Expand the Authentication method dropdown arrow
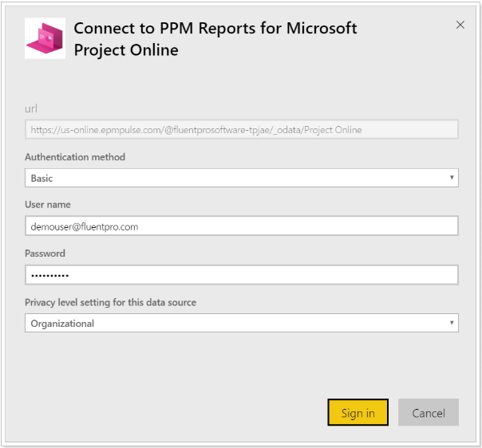This screenshot has width=482, height=448. point(452,177)
